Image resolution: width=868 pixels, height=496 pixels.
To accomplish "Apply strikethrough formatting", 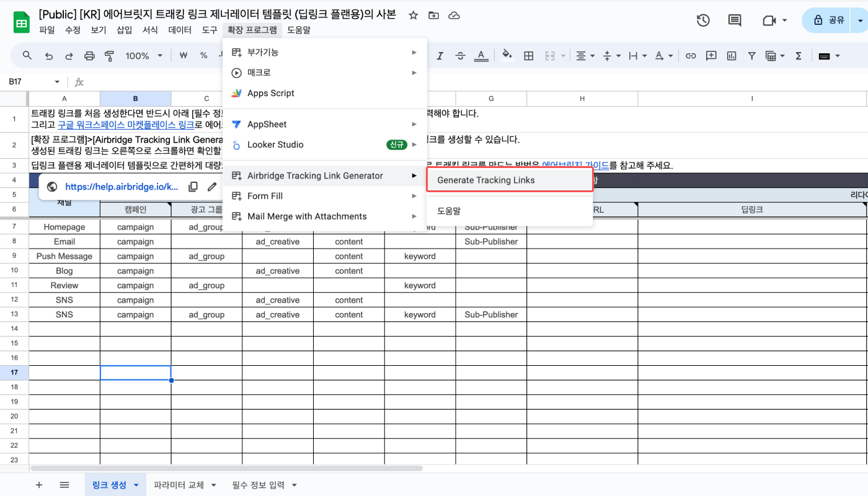I will pyautogui.click(x=460, y=56).
